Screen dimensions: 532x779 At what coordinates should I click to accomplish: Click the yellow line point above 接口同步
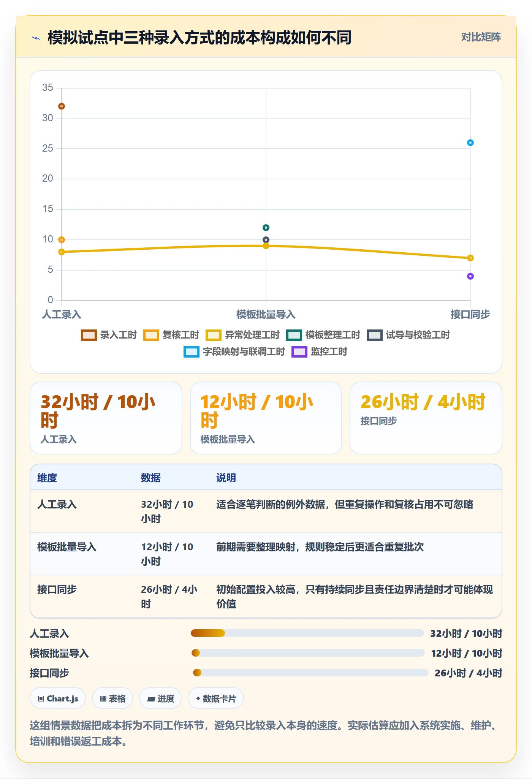click(x=470, y=258)
